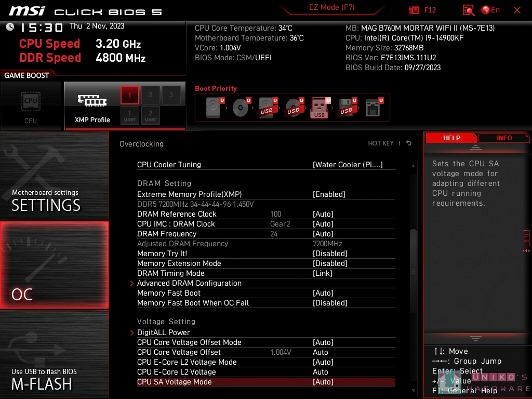Image resolution: width=532 pixels, height=399 pixels.
Task: Click the GAME BOOST label tab
Action: 26,75
